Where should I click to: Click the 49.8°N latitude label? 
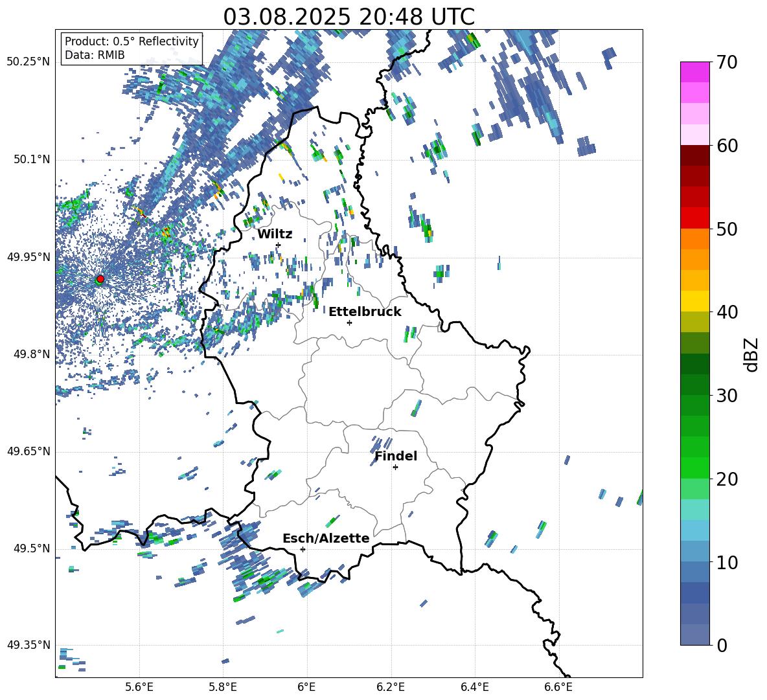coord(31,354)
